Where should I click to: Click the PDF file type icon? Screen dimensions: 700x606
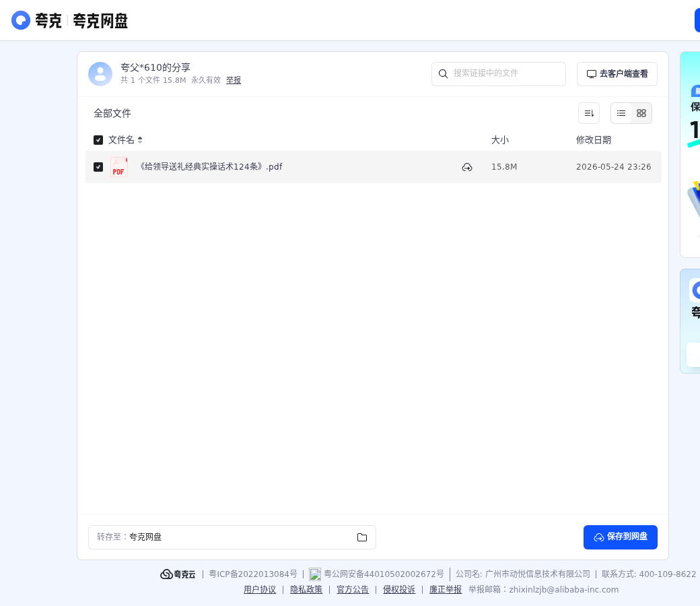point(118,167)
